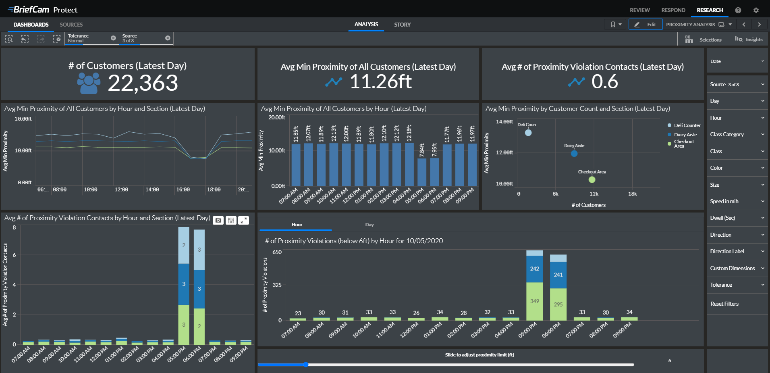Open the Sources tab
The width and height of the screenshot is (770, 373).
click(x=71, y=25)
